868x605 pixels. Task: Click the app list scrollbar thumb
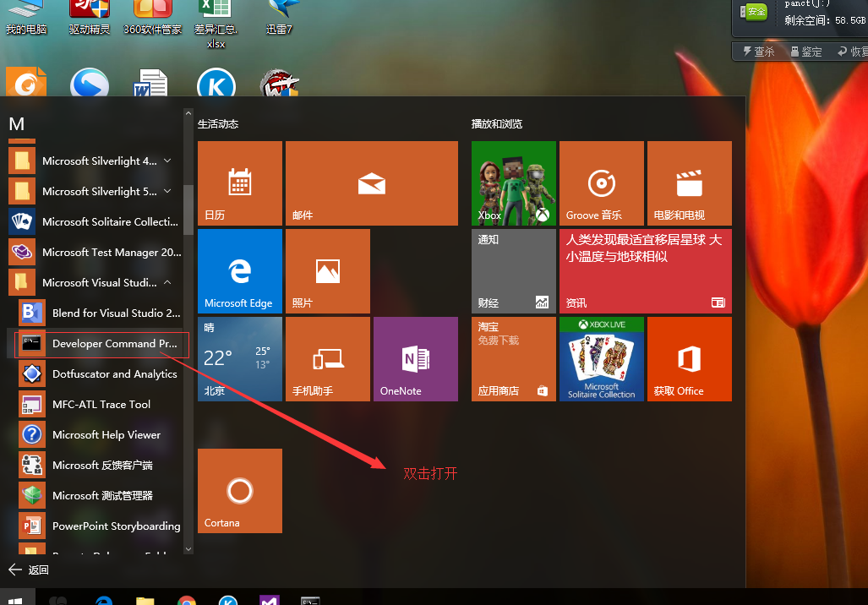188,210
